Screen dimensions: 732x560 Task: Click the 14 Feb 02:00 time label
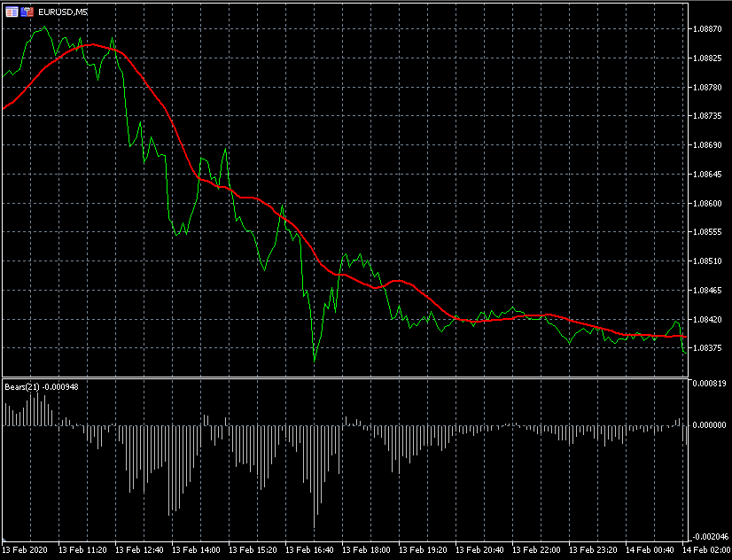click(x=705, y=550)
